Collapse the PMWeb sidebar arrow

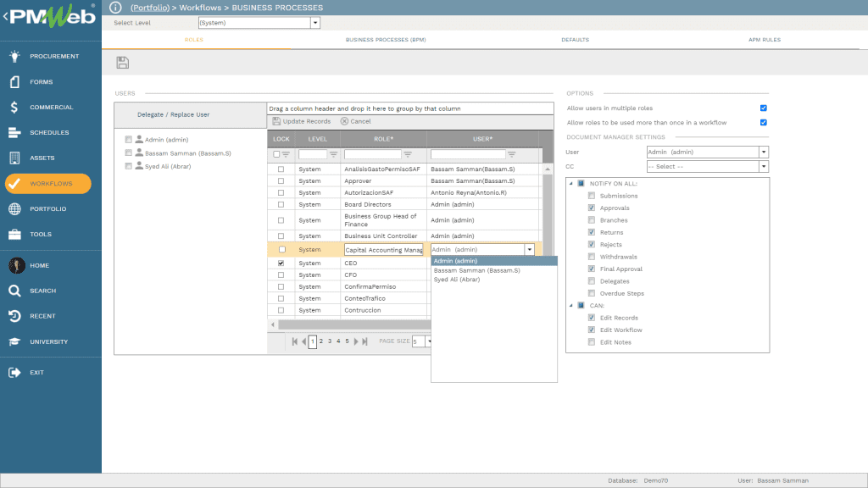coord(5,17)
